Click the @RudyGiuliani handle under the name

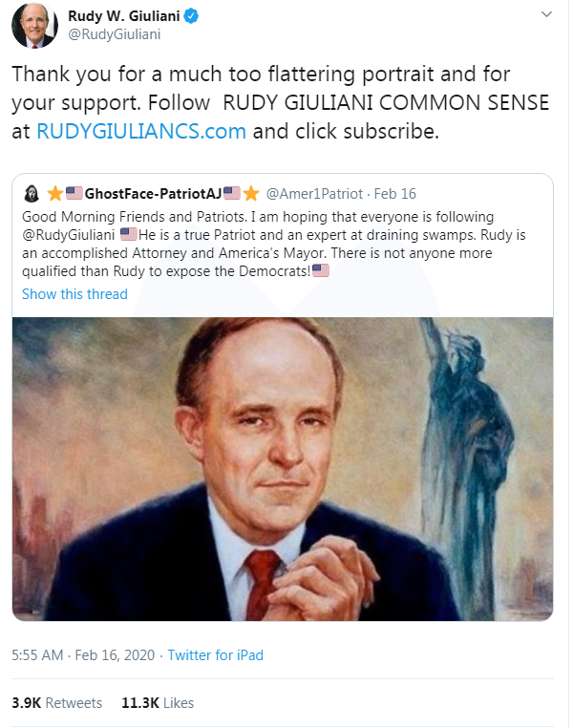pos(114,34)
